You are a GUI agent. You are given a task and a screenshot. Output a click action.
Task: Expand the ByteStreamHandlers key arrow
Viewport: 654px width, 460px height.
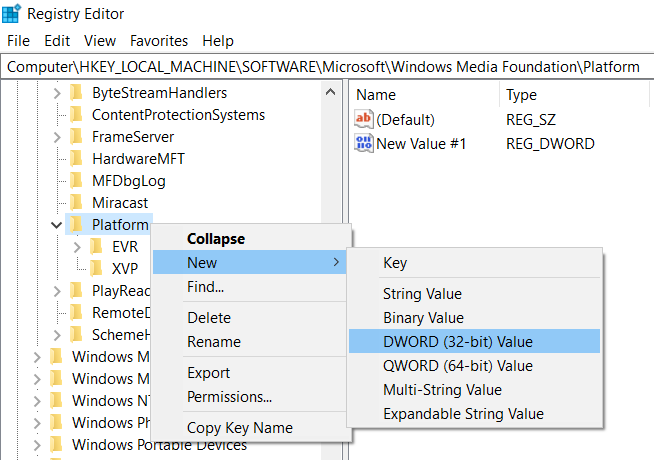pos(56,92)
